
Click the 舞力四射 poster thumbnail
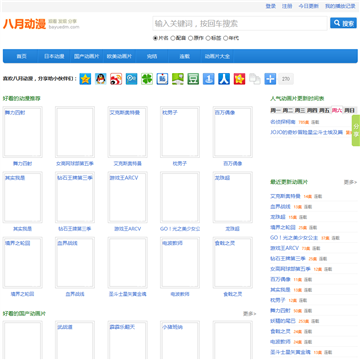[x=22, y=132]
